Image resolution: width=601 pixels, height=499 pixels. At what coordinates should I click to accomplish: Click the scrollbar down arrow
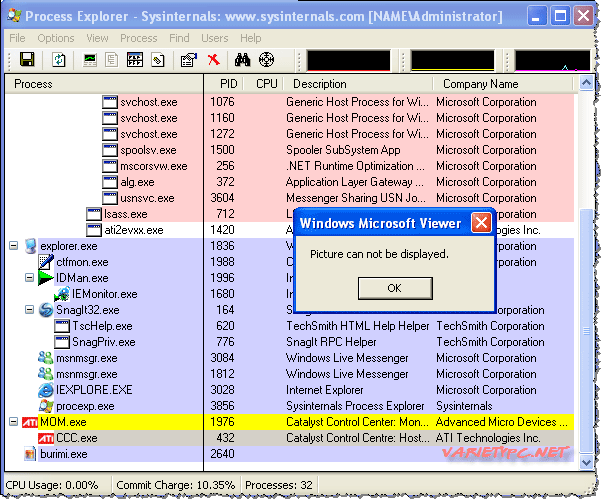(586, 462)
